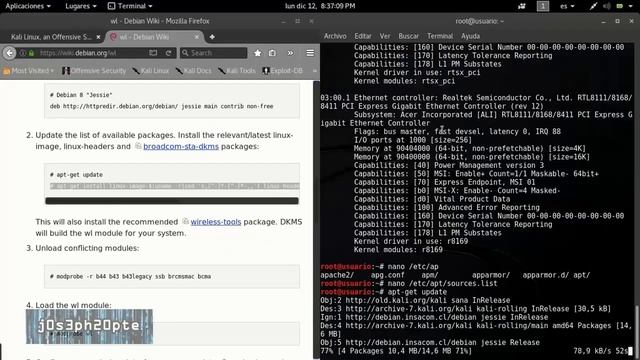
Task: Reload the Debian Wiki page
Action: 168,53
